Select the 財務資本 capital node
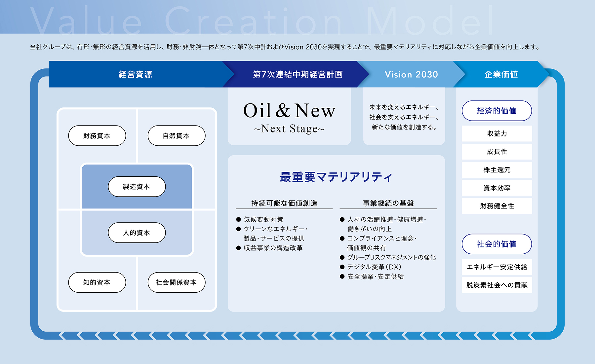 coord(97,135)
